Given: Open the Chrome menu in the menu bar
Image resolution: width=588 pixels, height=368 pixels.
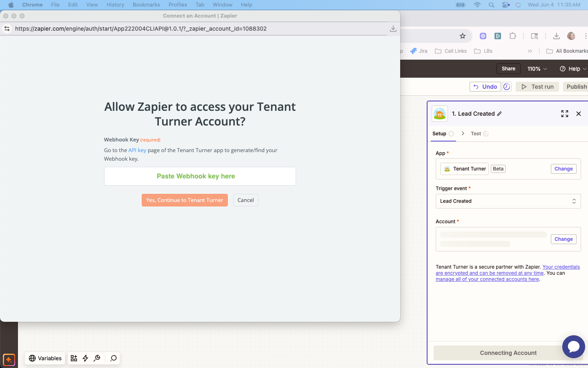Looking at the screenshot, I should coord(32,5).
